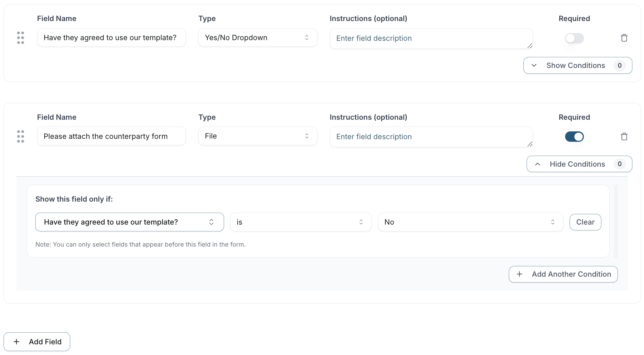Open the Yes/No Dropdown type selector

point(257,38)
